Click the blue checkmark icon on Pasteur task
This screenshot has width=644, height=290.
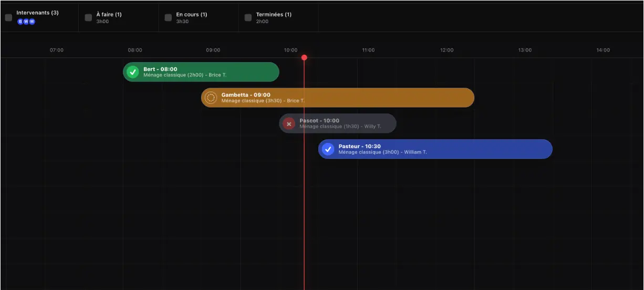tap(328, 149)
